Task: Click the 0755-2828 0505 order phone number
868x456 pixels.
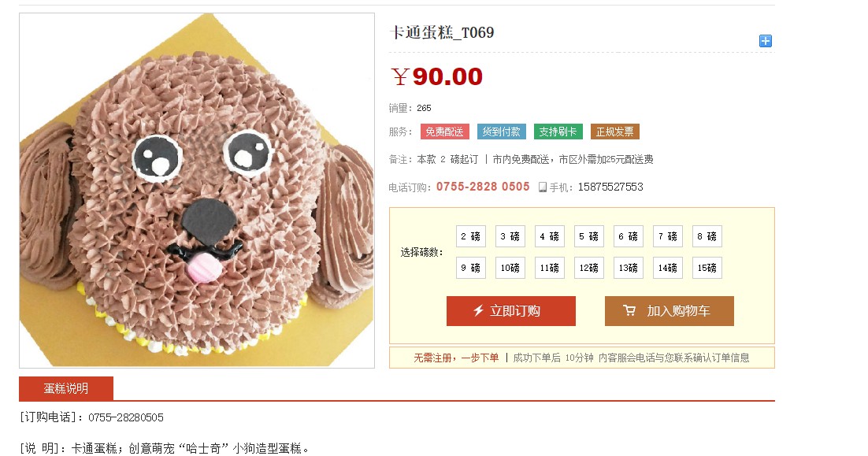Action: pos(483,187)
